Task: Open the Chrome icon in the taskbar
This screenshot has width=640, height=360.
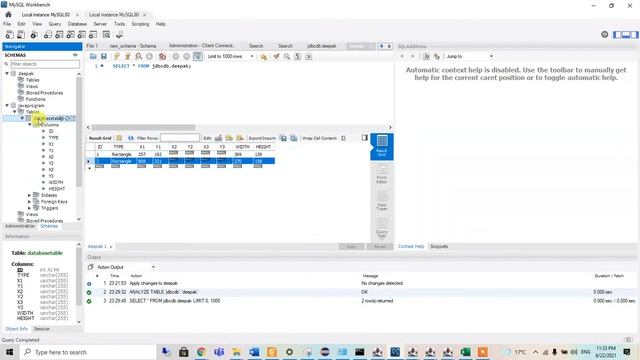Action: tap(201, 352)
